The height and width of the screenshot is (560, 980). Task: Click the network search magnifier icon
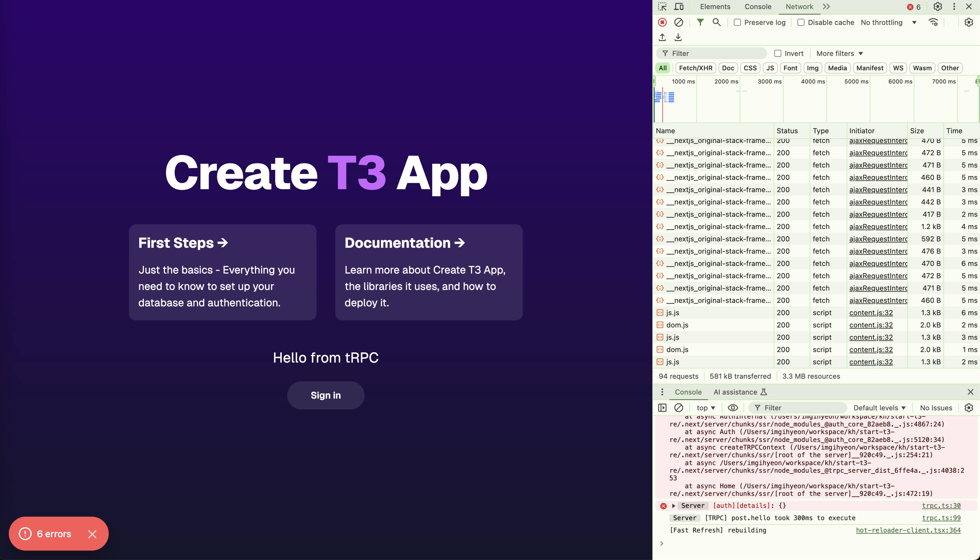click(717, 22)
